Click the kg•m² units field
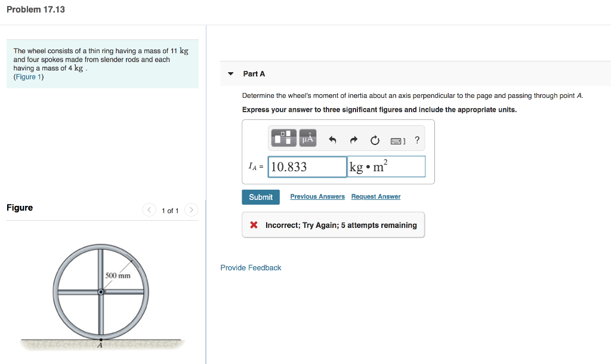The image size is (611, 364). click(386, 166)
